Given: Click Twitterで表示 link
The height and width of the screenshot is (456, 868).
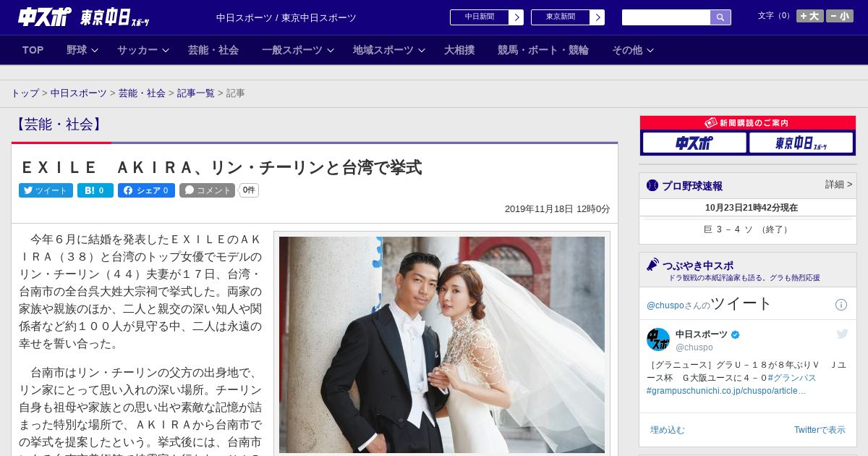Looking at the screenshot, I should pos(820,430).
